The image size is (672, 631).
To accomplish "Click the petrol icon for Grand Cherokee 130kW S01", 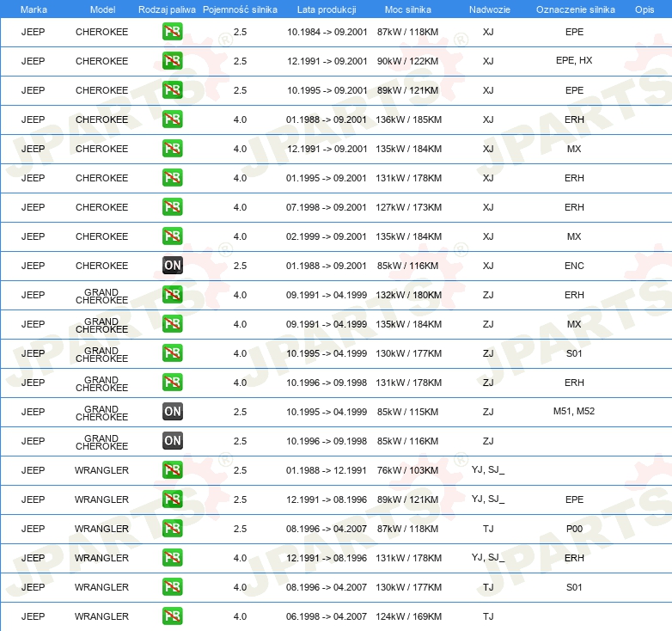I will click(x=172, y=353).
